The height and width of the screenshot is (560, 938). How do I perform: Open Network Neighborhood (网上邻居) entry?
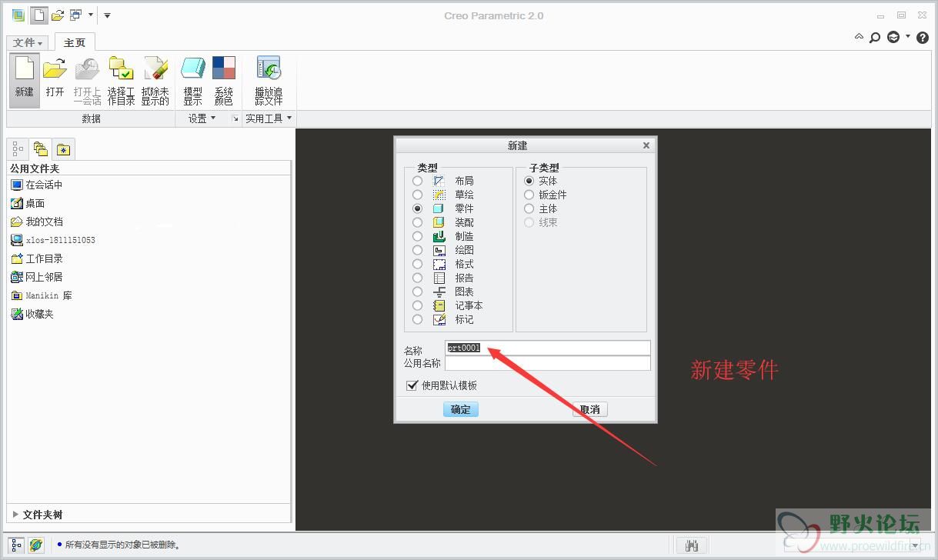pyautogui.click(x=36, y=277)
